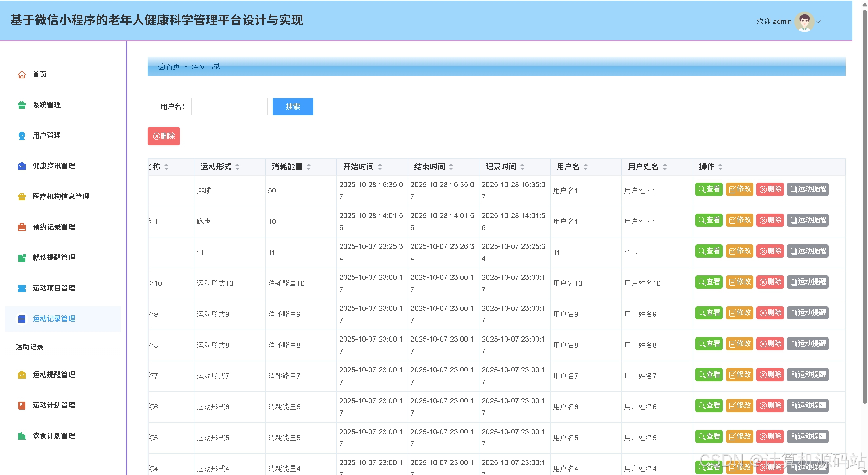Delete the 用户名7 record
Screen dimensions: 868x475
(770, 374)
